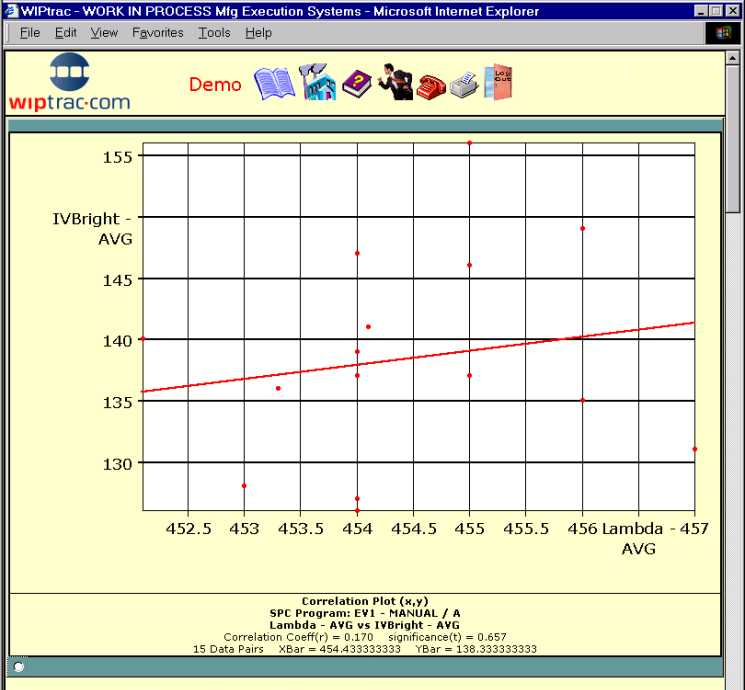Click the wiptrac.com logo
The height and width of the screenshot is (690, 745).
coord(69,82)
